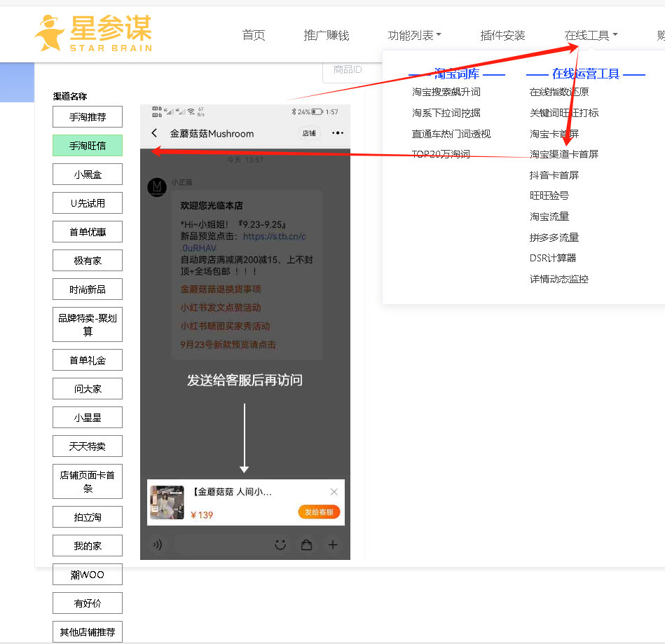Tap the shopping bag icon in chat bar
665x644 pixels.
pos(306,544)
